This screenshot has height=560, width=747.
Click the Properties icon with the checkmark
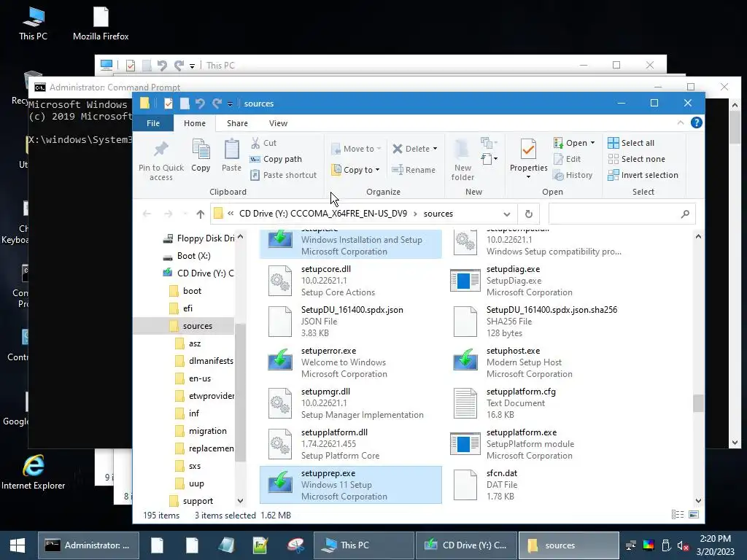coord(528,149)
